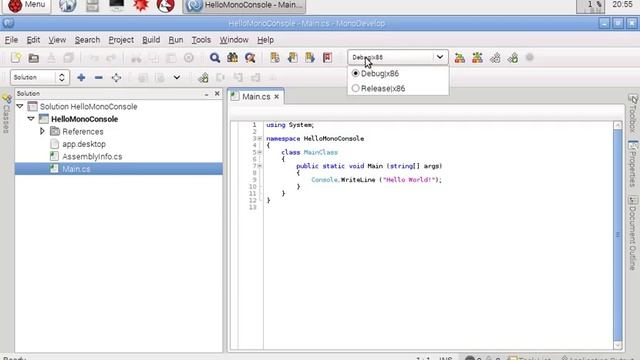This screenshot has width=640, height=360.
Task: Click the Debug gears icon beside stop circle
Action: (513, 58)
